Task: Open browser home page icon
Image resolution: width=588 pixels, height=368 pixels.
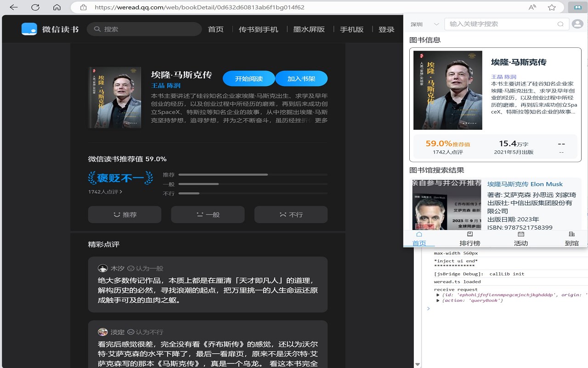Action: pyautogui.click(x=57, y=7)
